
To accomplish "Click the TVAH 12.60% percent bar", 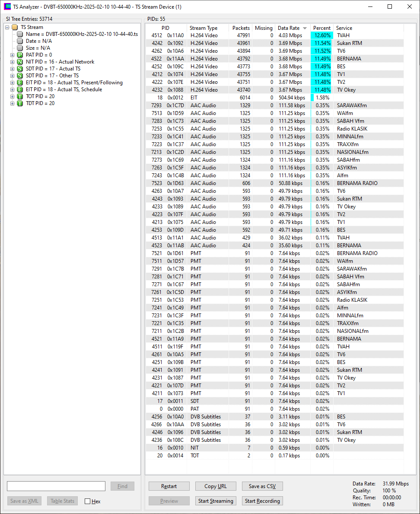I will [x=321, y=35].
